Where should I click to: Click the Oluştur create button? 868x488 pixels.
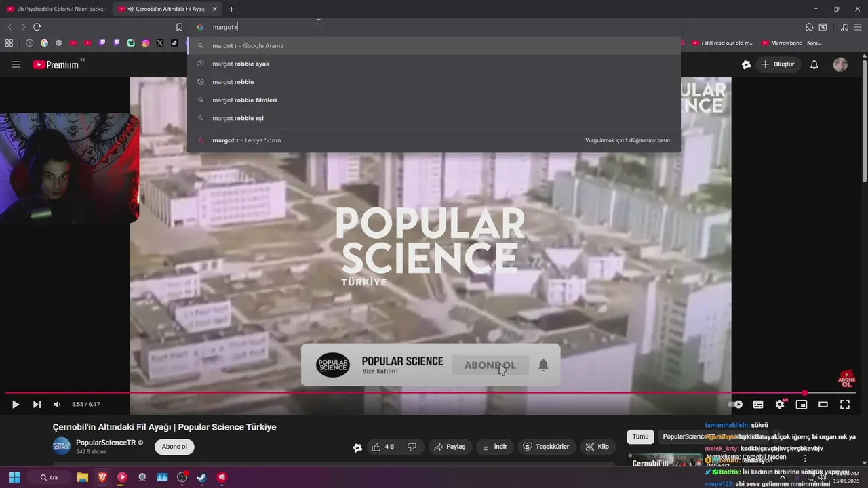778,64
